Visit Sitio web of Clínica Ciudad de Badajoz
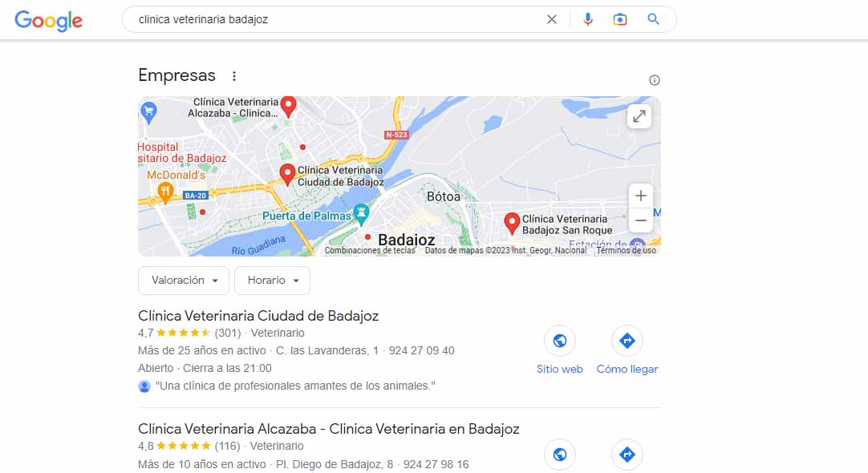 click(x=560, y=350)
